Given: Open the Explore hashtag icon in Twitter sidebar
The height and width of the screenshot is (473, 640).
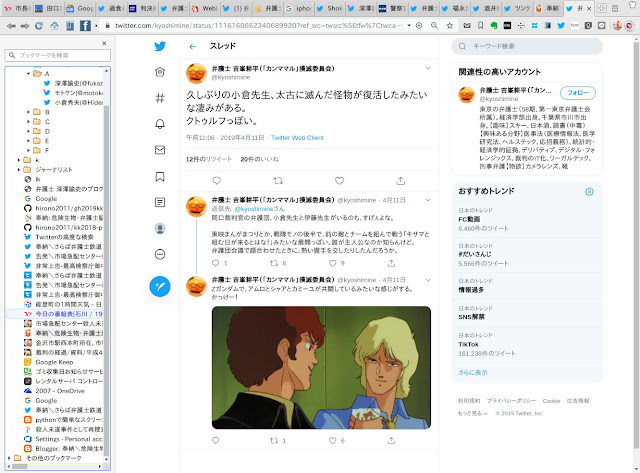Looking at the screenshot, I should click(160, 98).
